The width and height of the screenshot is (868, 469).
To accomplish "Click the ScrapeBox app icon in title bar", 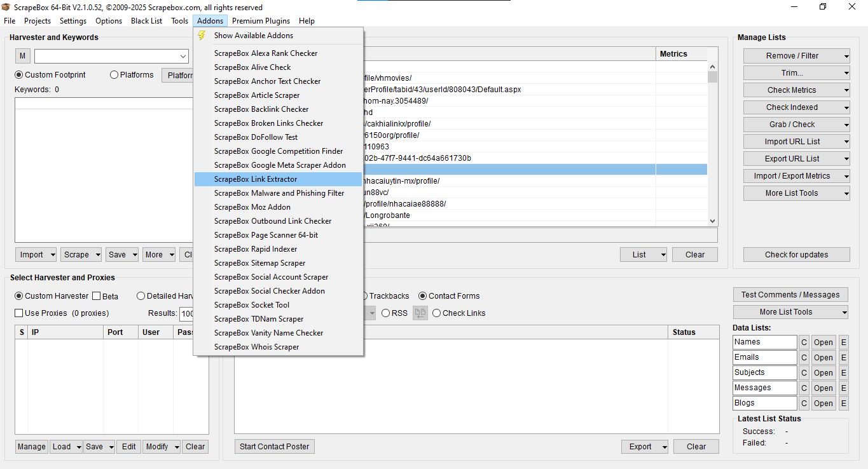I will [x=6, y=7].
